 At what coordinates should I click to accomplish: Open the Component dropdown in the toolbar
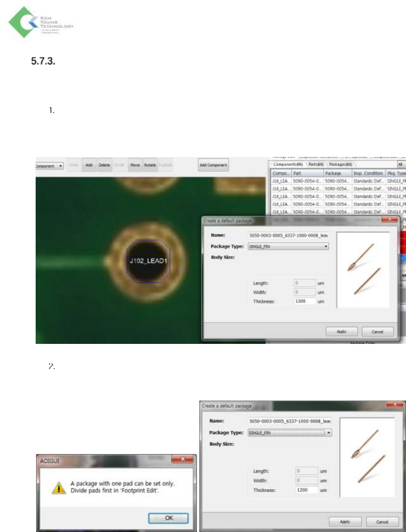coord(49,166)
